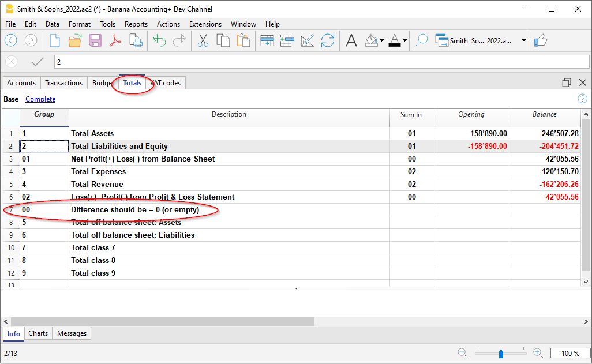Click the Paste clipboard icon
Screen dimensions: 592x364
[243, 40]
